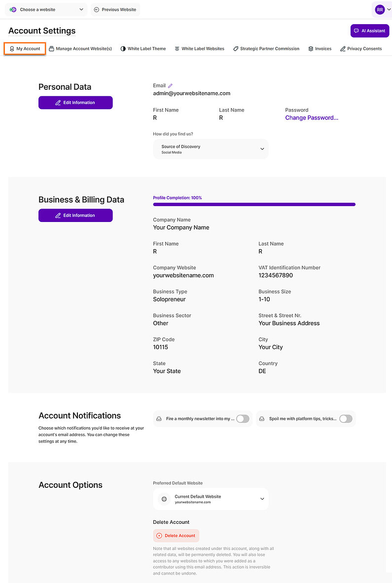
Task: Click the Strategic Partner Commission tag icon
Action: click(x=236, y=48)
